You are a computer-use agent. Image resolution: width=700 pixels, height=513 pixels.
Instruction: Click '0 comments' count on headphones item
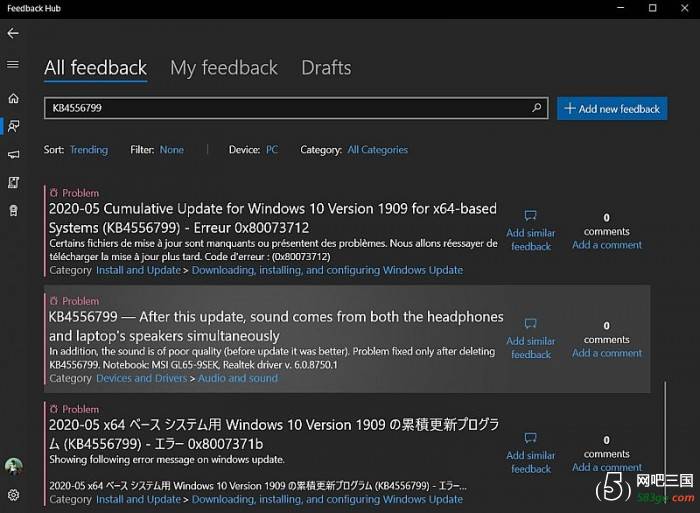pos(607,333)
